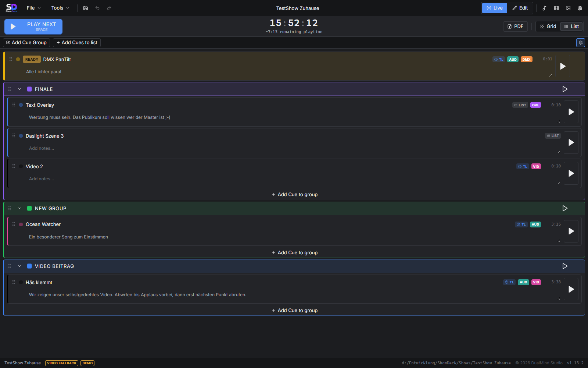The height and width of the screenshot is (368, 588).
Task: Open the image icon in top bar
Action: (x=568, y=8)
